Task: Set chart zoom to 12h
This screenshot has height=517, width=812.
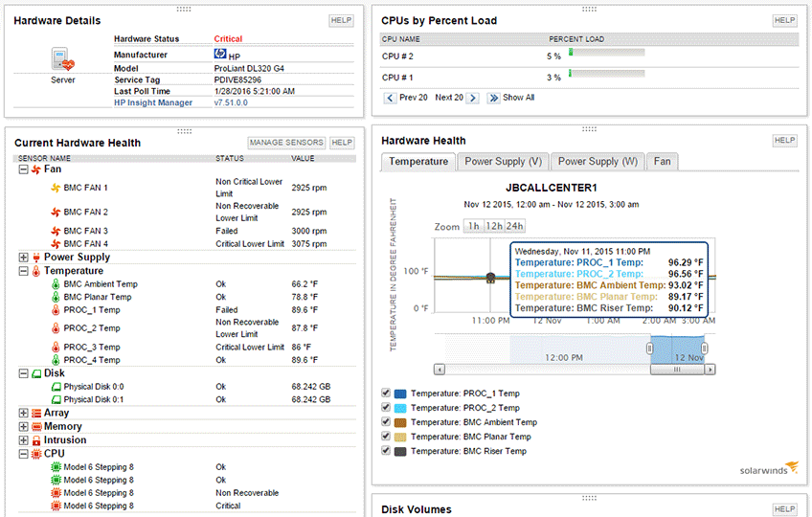Action: pyautogui.click(x=494, y=226)
